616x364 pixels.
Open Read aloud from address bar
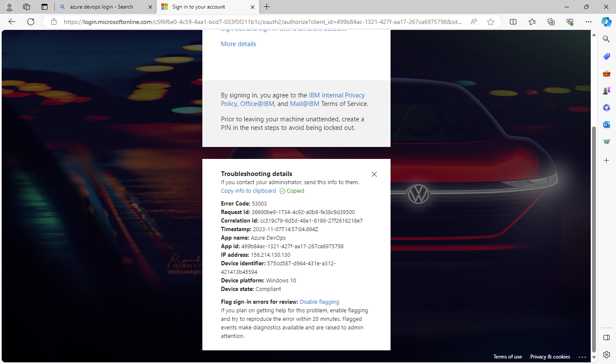[x=474, y=22]
